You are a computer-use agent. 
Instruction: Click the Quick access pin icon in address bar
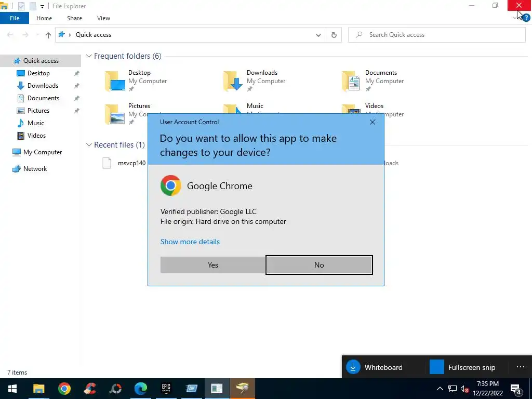coord(61,34)
